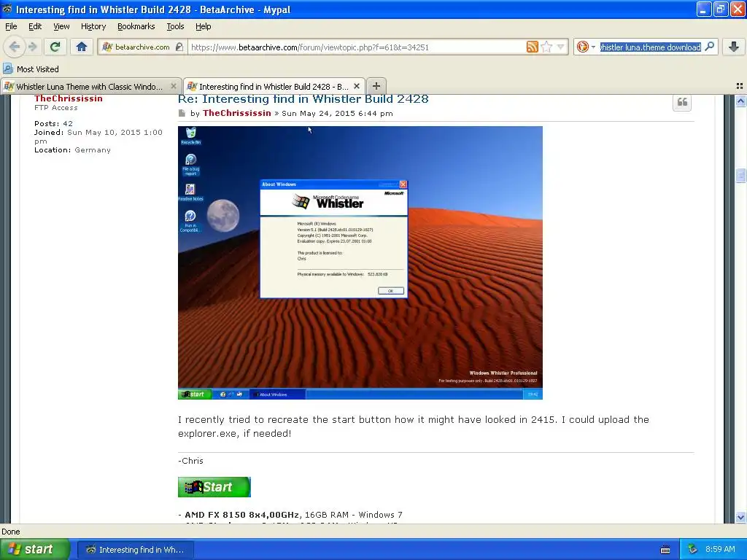This screenshot has height=560, width=747.
Task: Open the File menu
Action: [11, 26]
